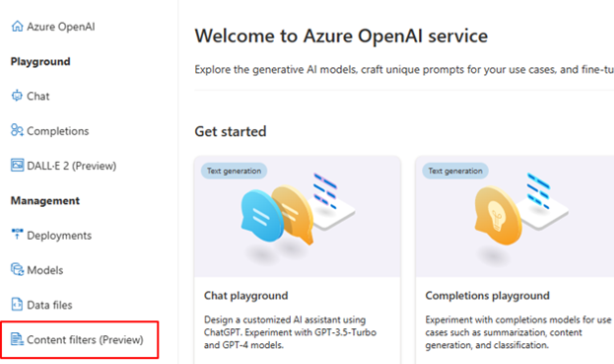Open Deployments under Management

click(x=59, y=236)
